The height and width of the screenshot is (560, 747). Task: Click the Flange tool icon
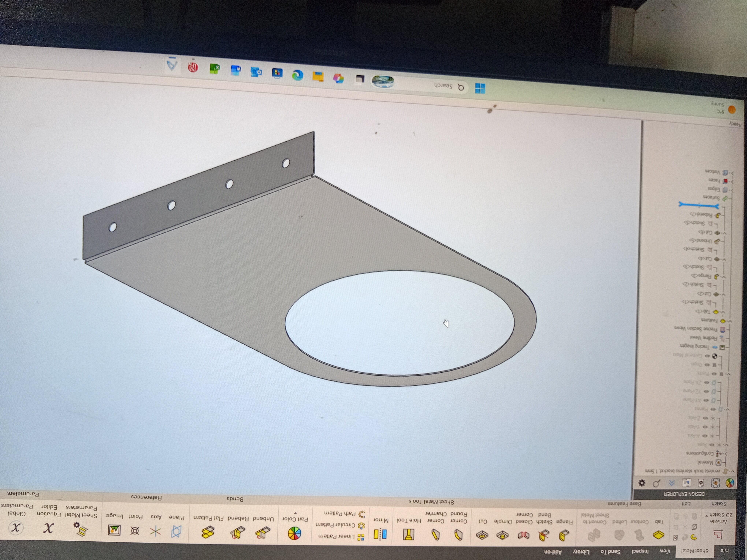(x=564, y=535)
